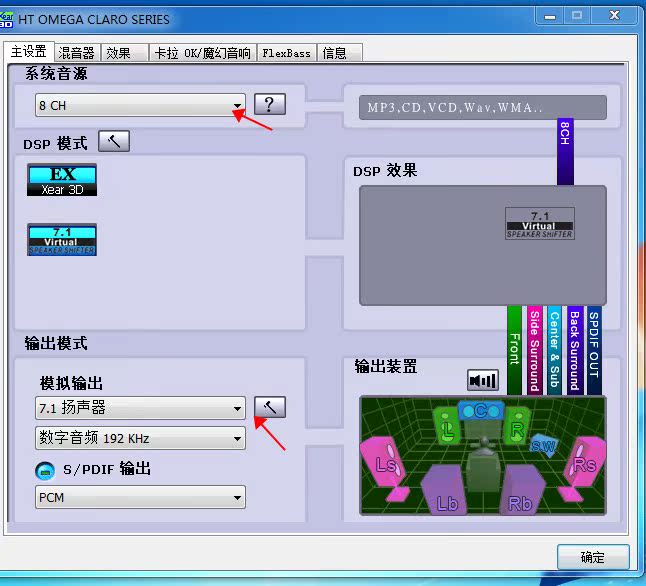Screen dimensions: 646x586
Task: Open the 信息 tab
Action: click(x=339, y=53)
